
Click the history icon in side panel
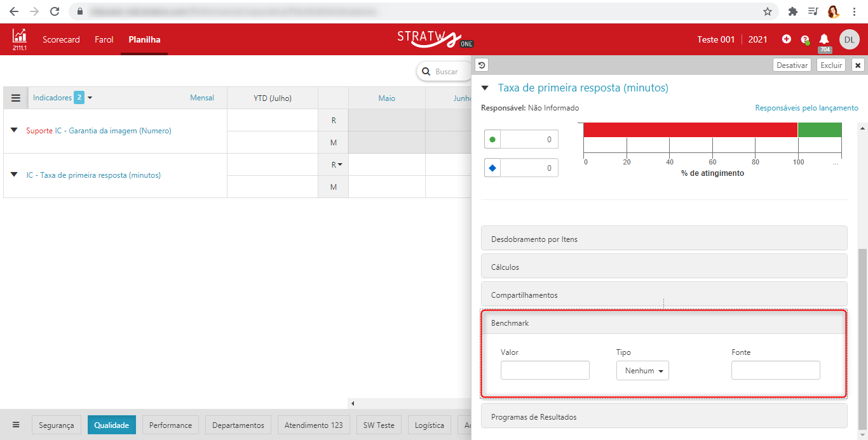[x=482, y=65]
